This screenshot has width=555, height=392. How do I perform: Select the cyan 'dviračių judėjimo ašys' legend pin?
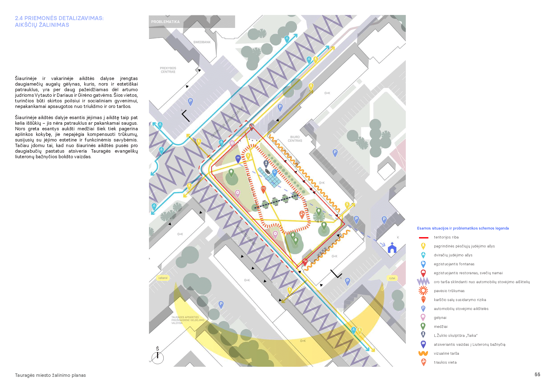[423, 255]
